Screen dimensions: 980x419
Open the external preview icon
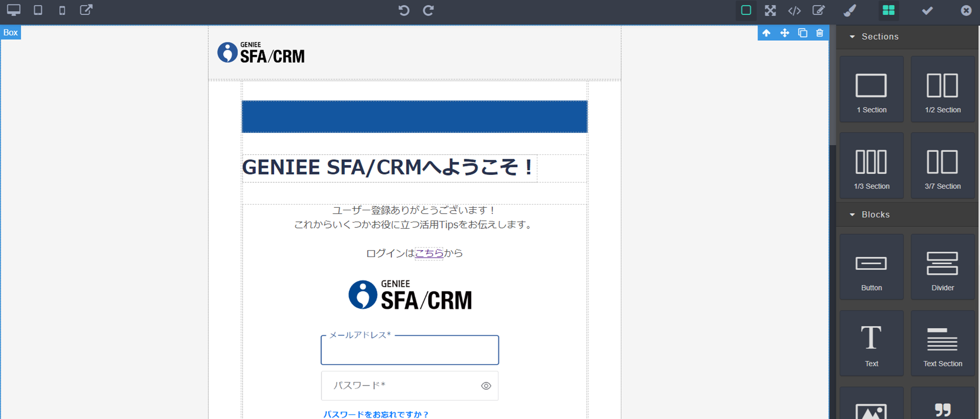pos(86,10)
